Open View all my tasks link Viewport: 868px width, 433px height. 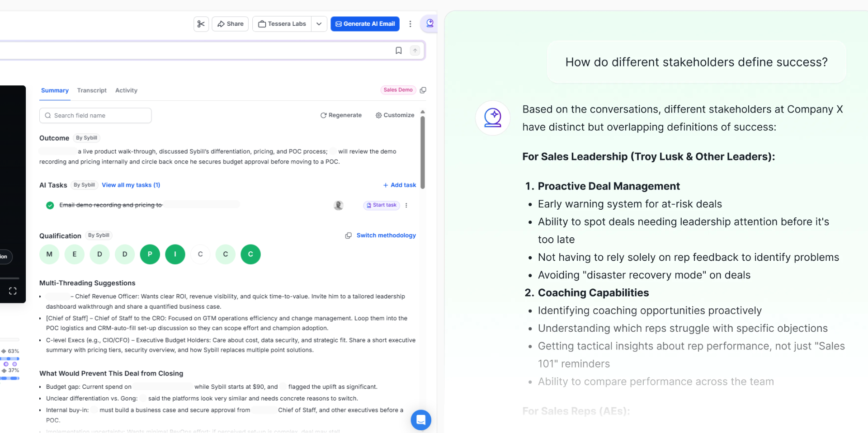point(131,185)
